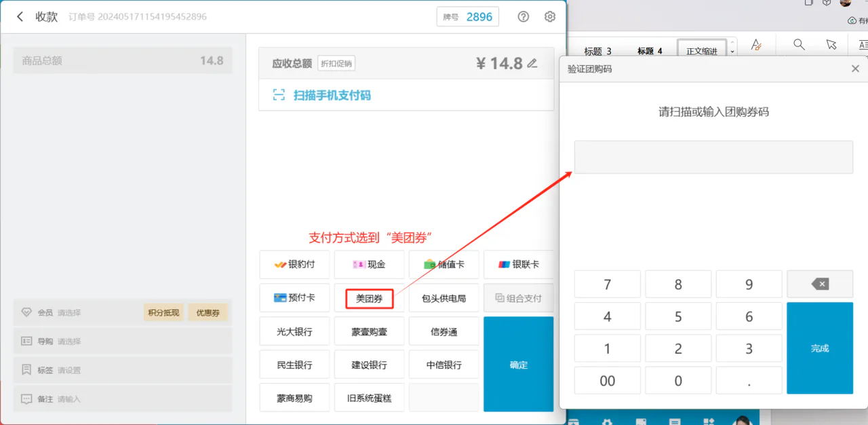This screenshot has width=868, height=425.
Task: Confirm the payment with 确定
Action: (518, 365)
